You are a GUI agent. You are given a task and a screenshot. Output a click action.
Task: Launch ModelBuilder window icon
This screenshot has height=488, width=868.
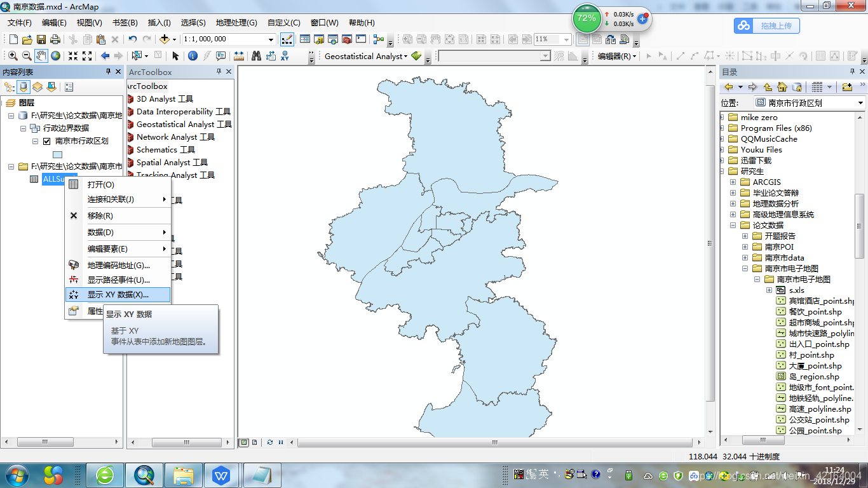click(379, 39)
